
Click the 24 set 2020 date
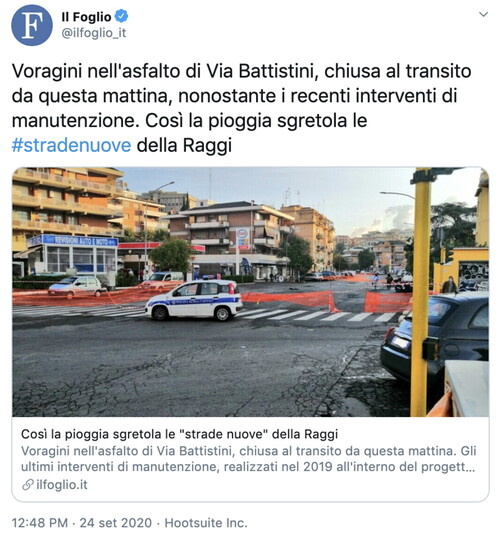pos(116,523)
